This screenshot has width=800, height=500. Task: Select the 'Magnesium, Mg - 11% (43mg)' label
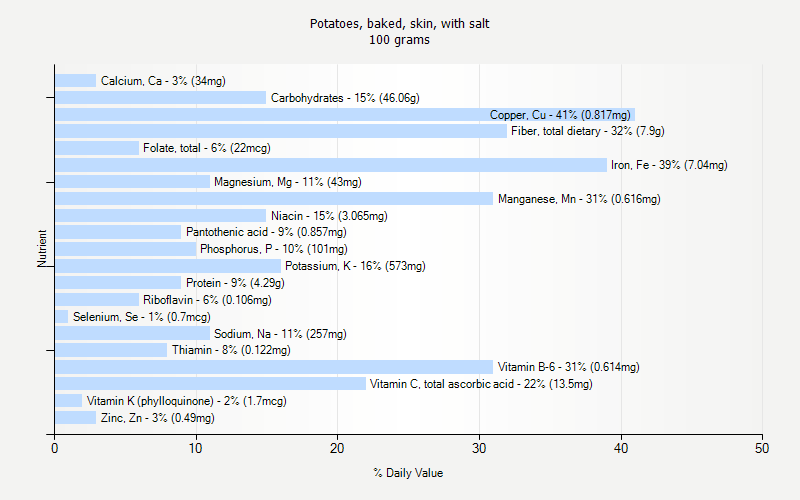pos(288,182)
